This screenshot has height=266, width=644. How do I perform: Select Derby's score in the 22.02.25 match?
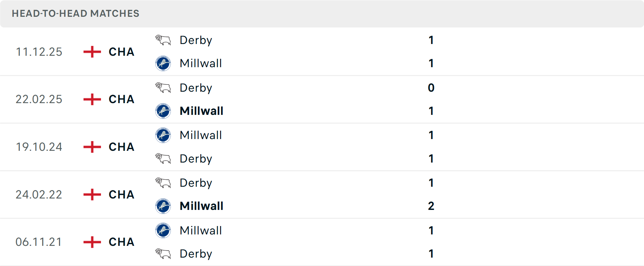(431, 88)
